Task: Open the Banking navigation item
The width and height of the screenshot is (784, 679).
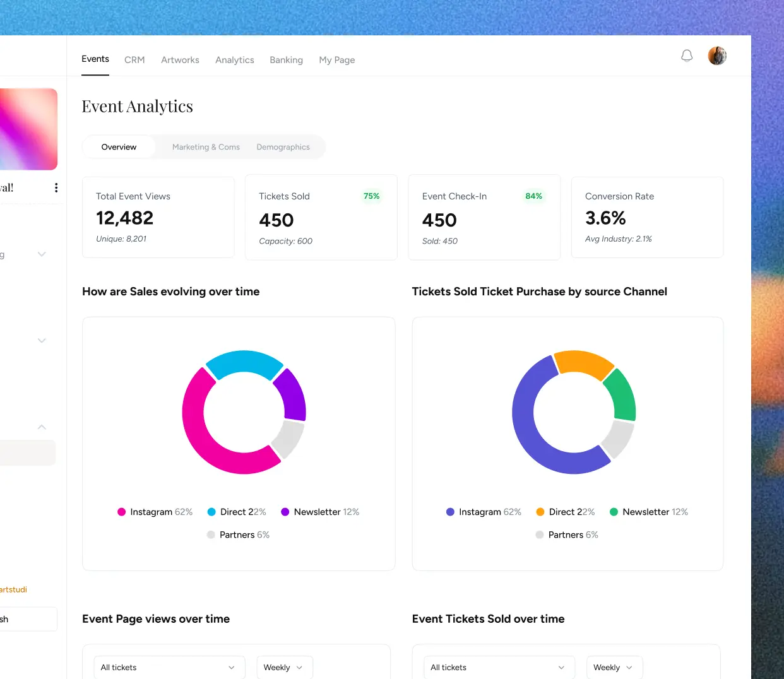Action: tap(286, 59)
